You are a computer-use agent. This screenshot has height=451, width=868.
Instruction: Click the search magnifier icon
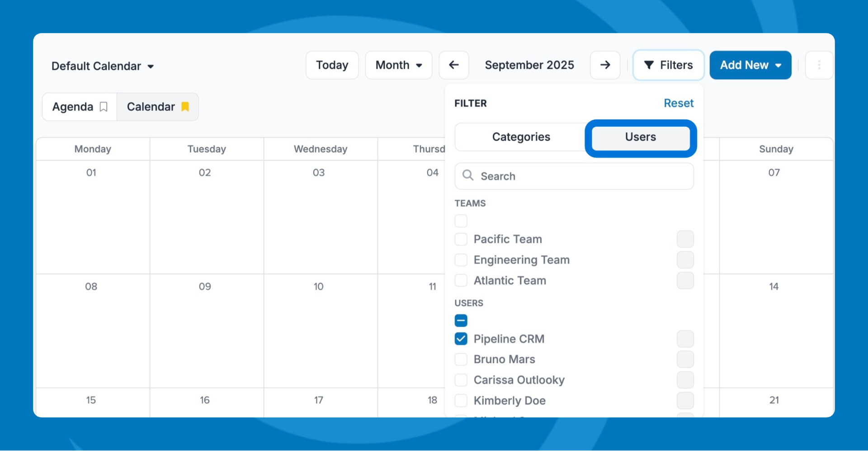[x=468, y=176]
